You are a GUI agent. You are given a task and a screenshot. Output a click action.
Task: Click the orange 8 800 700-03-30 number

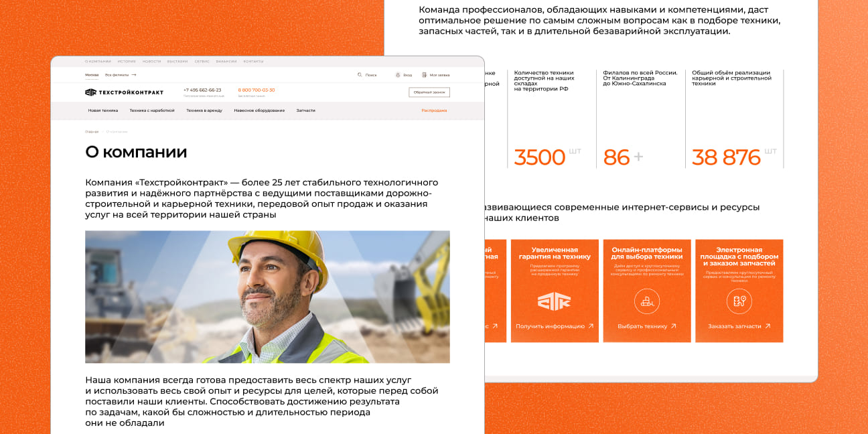[x=257, y=90]
